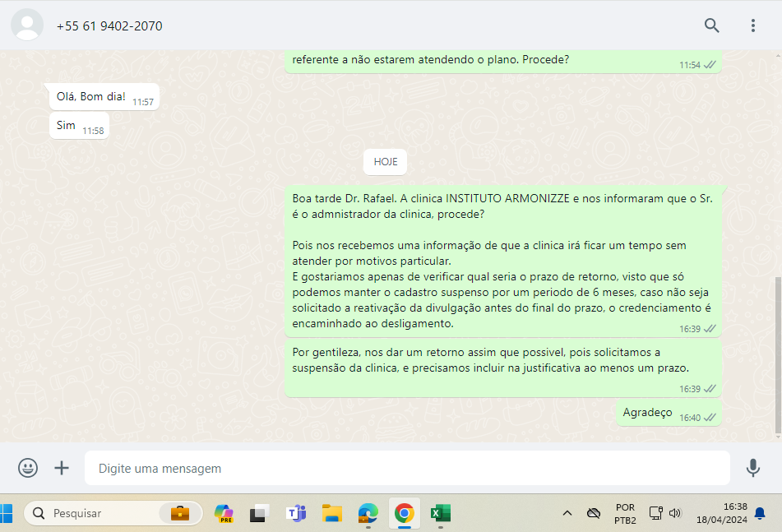Start voice message with microphone icon
This screenshot has height=532, width=782.
click(x=753, y=468)
